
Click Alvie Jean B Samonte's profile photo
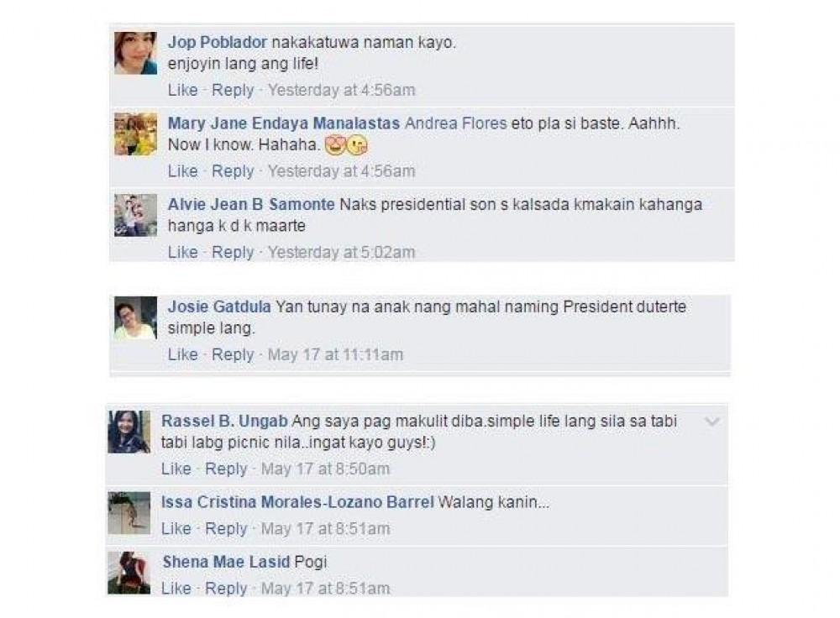click(x=135, y=215)
